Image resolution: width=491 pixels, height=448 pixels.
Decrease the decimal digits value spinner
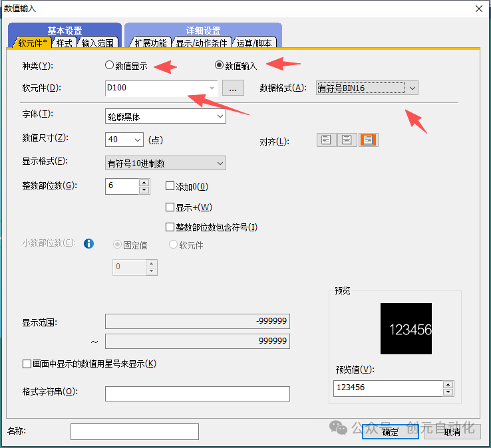tap(152, 271)
